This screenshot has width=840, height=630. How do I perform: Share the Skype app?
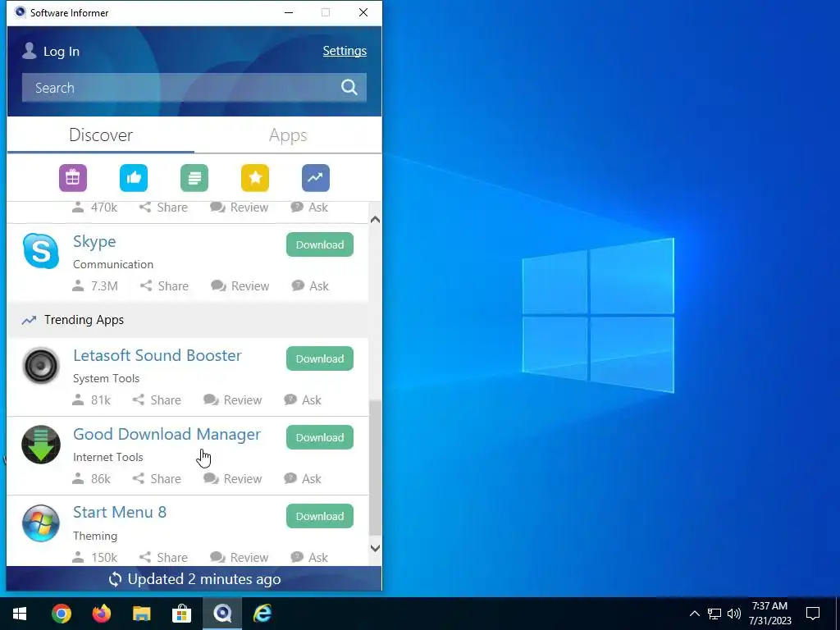164,286
